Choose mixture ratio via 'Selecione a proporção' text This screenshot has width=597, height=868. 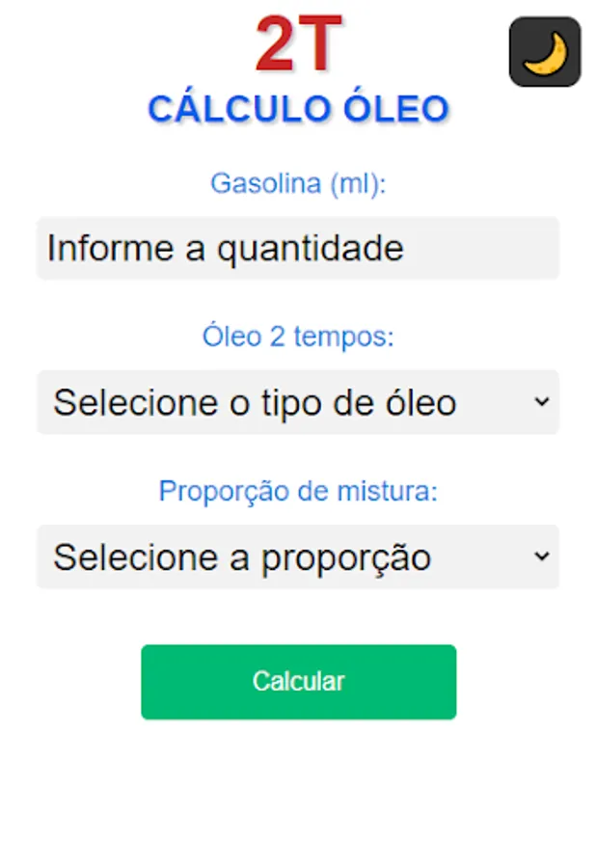click(x=242, y=557)
